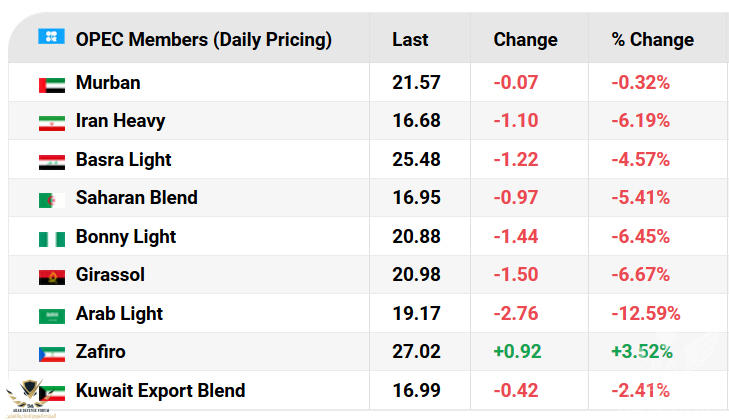This screenshot has height=420, width=729.
Task: Click the Equatorial Guinea flag beside Zafiro
Action: tap(51, 353)
